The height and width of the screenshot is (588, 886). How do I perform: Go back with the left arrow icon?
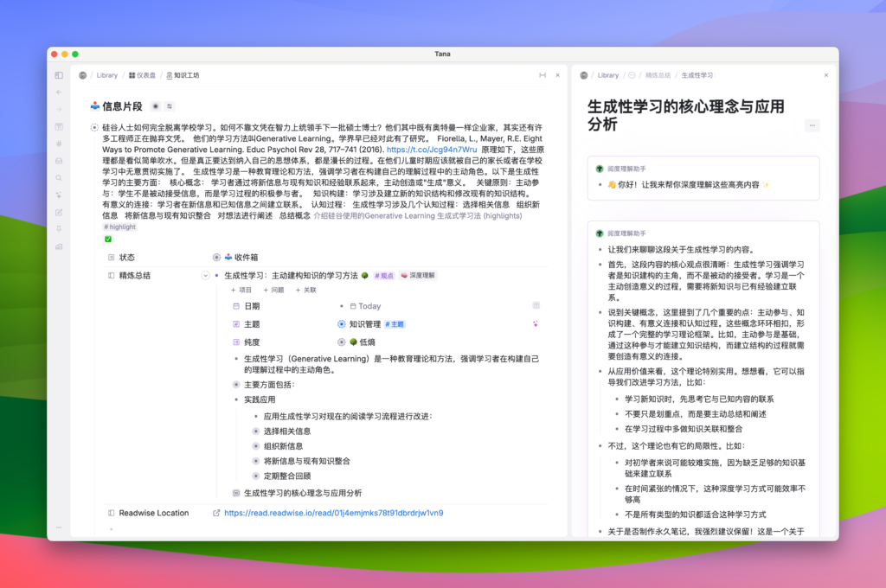tap(59, 92)
